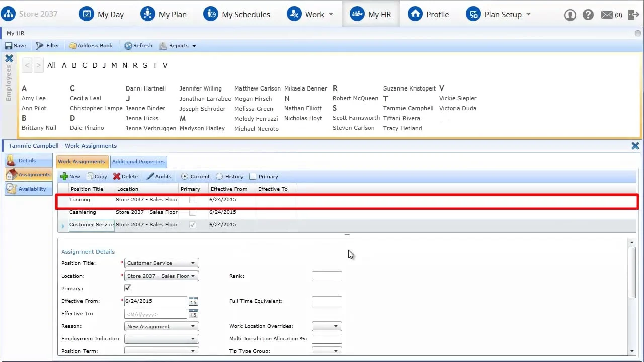The width and height of the screenshot is (644, 362).
Task: Select the Cashiering assignment row
Action: click(347, 212)
